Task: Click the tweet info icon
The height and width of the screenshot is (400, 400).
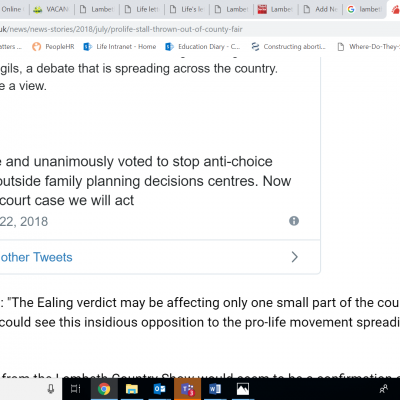Action: 294,221
